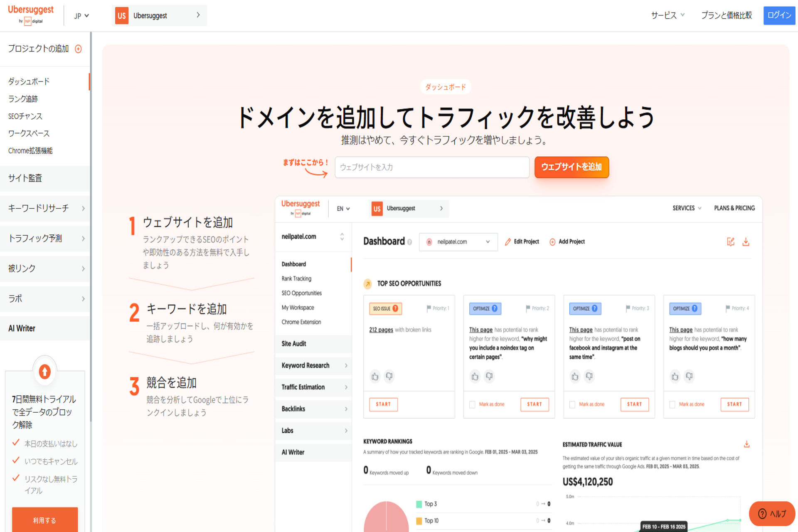Click the 利用する trial button
This screenshot has width=798, height=532.
tap(44, 520)
